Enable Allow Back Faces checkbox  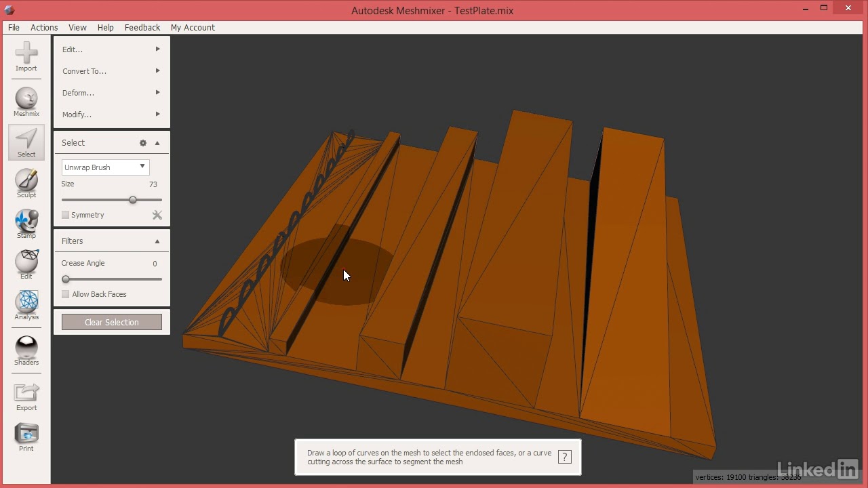(66, 294)
